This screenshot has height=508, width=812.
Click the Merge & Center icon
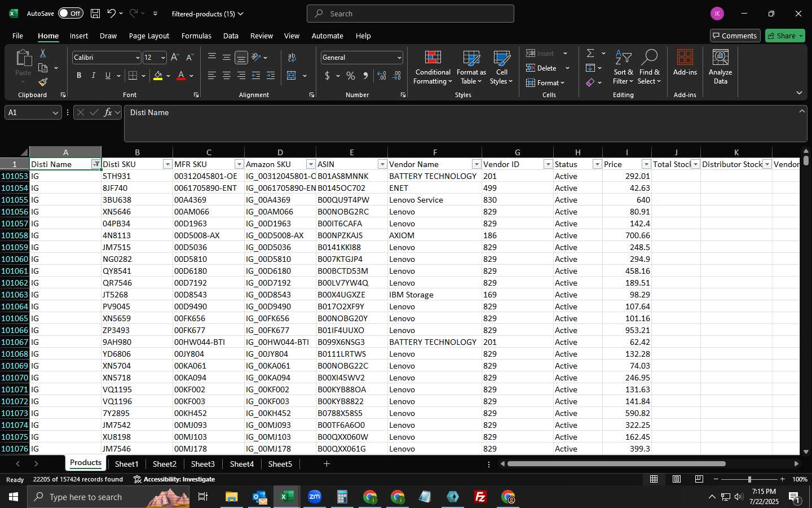(x=292, y=76)
